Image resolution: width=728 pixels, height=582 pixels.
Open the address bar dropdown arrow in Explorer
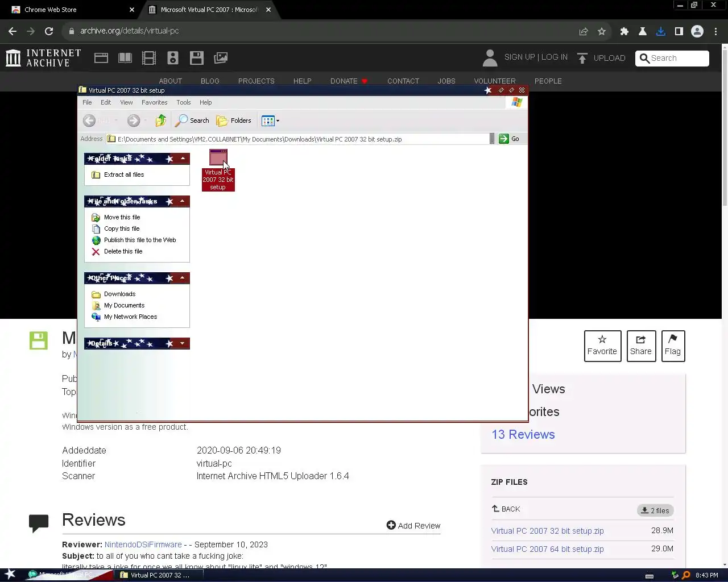[492, 139]
